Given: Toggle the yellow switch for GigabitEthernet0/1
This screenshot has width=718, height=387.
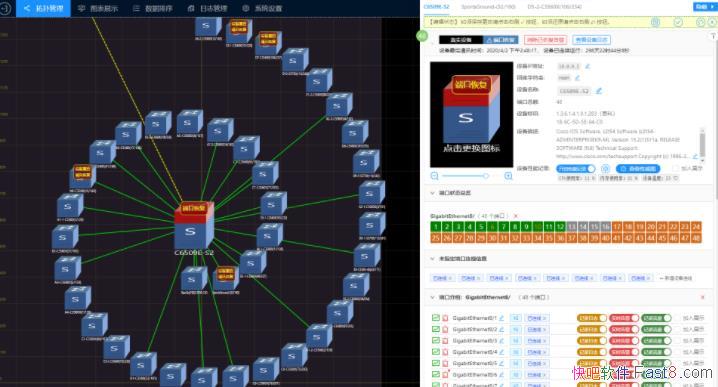Looking at the screenshot, I should [x=592, y=318].
